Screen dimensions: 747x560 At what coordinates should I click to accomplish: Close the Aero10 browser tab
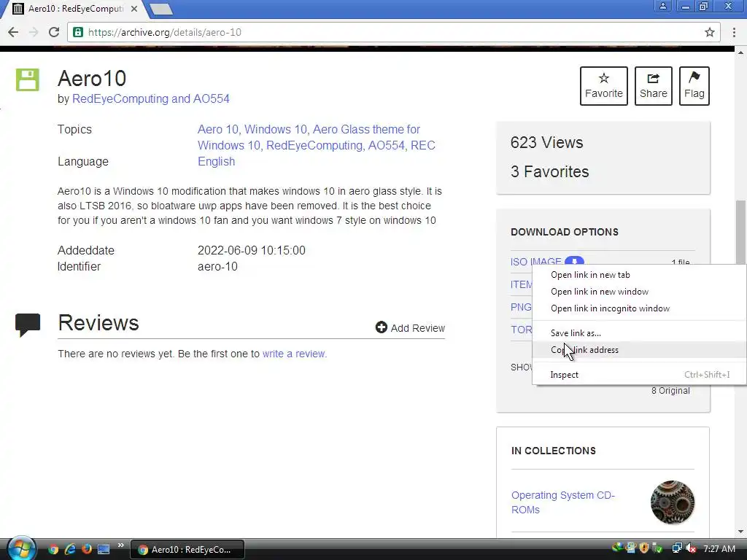click(x=134, y=9)
